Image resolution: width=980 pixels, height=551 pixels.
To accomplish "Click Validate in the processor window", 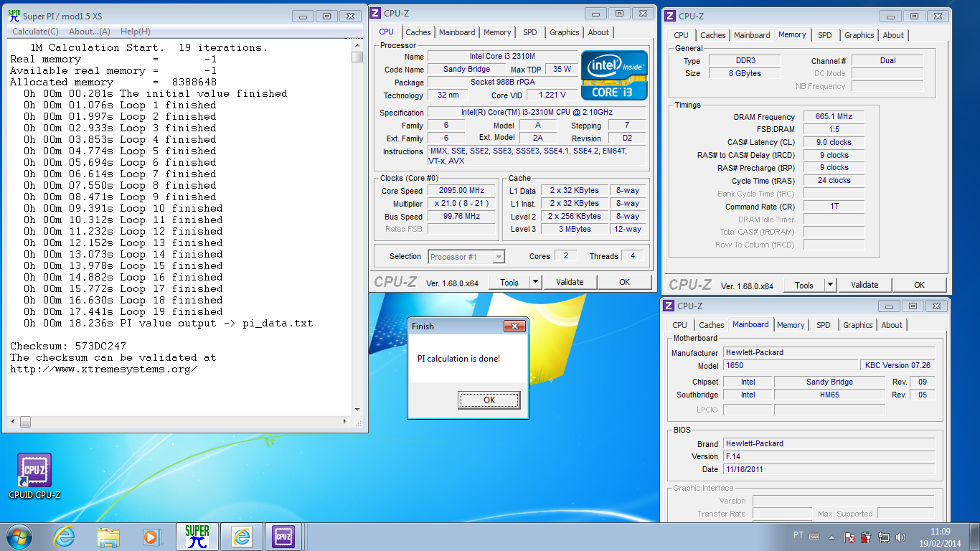I will [570, 282].
